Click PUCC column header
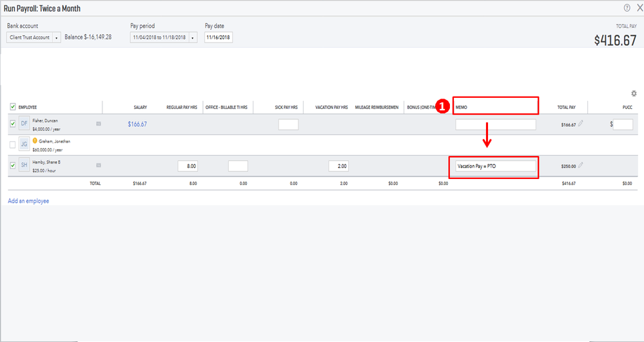The height and width of the screenshot is (342, 644). (x=627, y=107)
